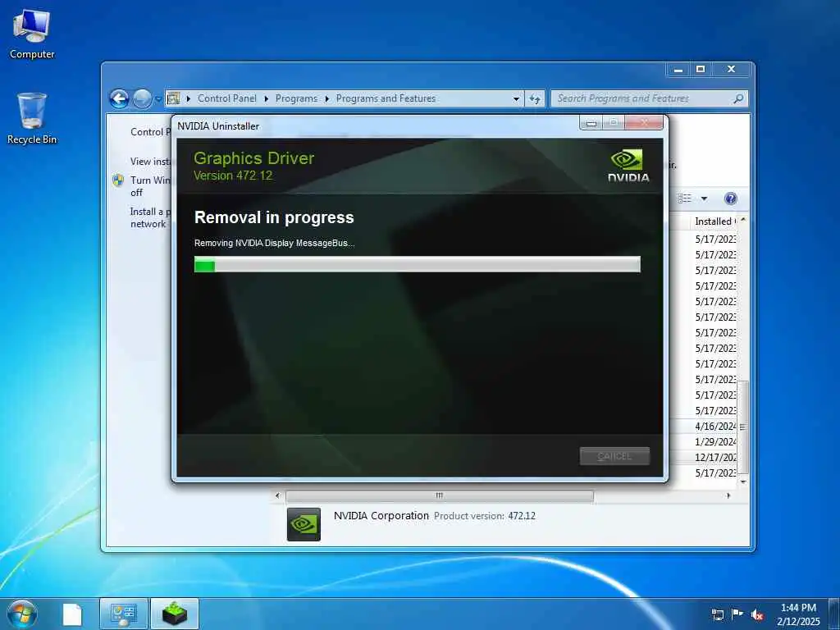Expand arrow after Programs breadcrumb
This screenshot has width=840, height=630.
[326, 98]
